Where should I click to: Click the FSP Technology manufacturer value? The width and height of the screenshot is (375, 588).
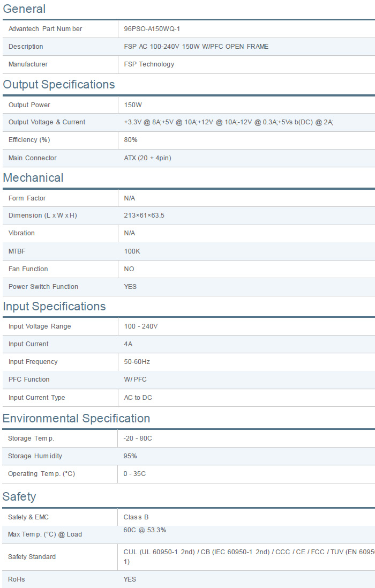149,64
